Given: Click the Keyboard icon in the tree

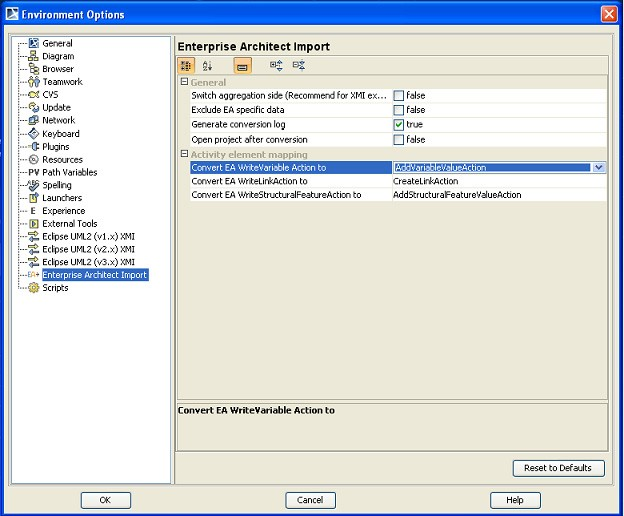Looking at the screenshot, I should click(x=34, y=134).
